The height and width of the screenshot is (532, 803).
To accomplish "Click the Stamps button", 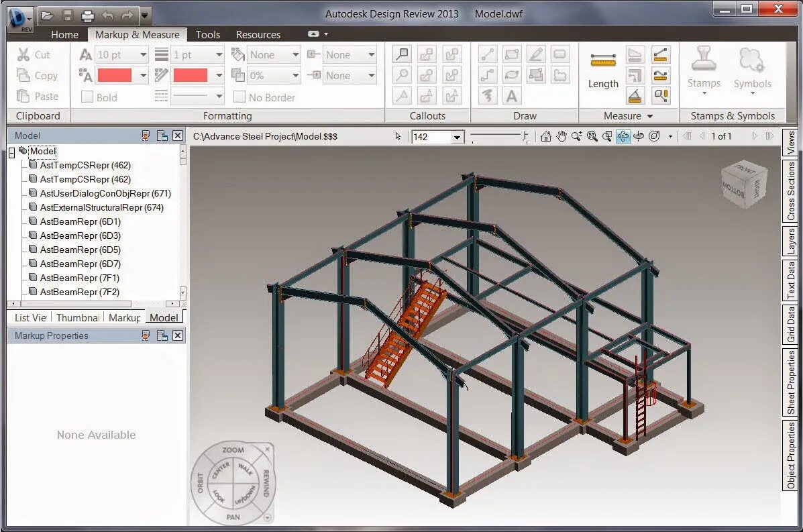I will point(704,70).
